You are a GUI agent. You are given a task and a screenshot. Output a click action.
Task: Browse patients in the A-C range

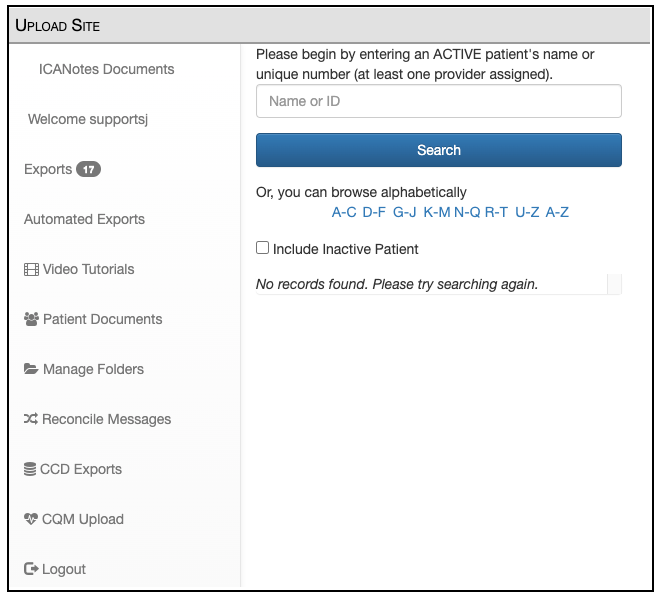pos(344,212)
